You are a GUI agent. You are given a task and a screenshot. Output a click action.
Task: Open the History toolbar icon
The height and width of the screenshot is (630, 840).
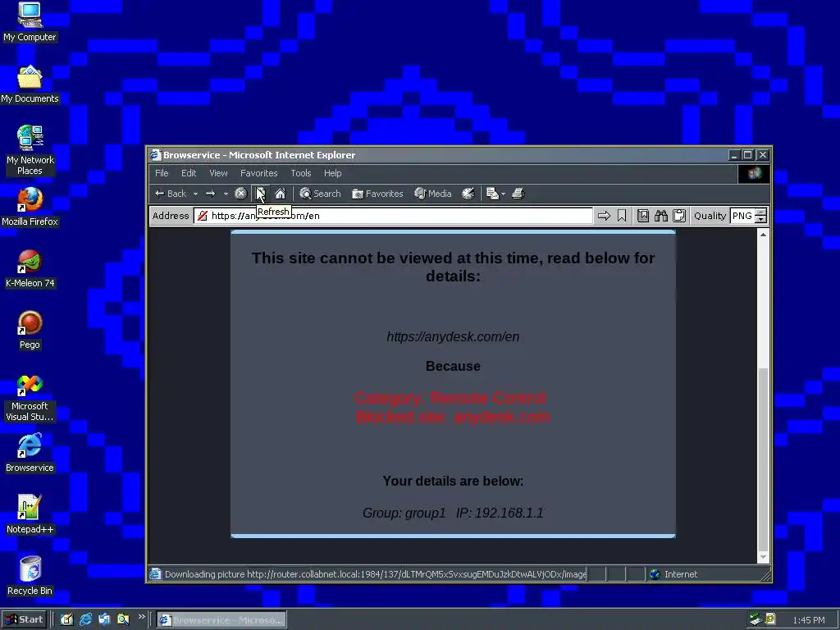[468, 194]
